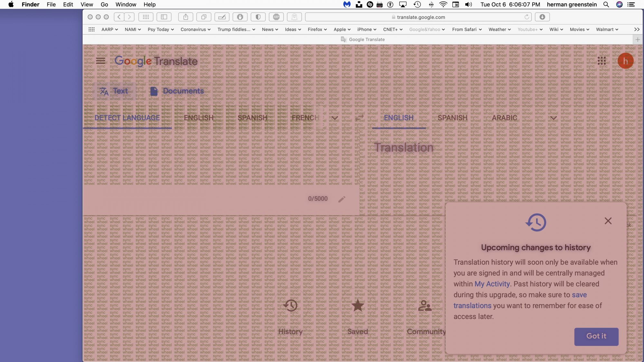Screen dimensions: 644x362
Task: Open the Adblock Plus extension
Action: tap(276, 17)
